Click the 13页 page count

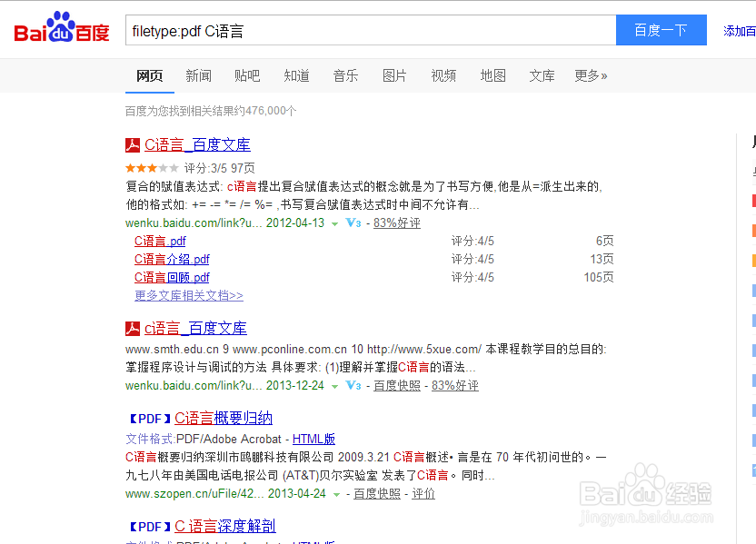click(602, 259)
